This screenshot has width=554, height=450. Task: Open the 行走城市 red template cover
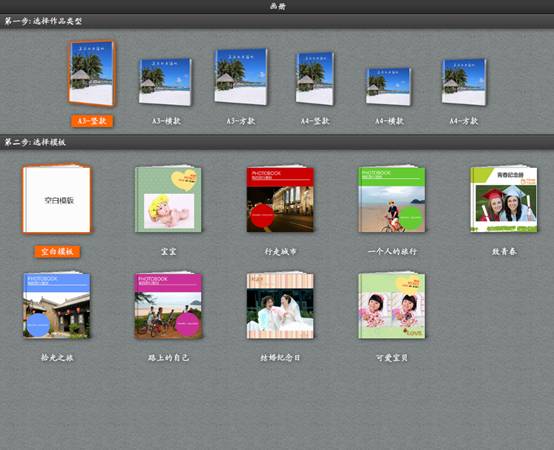coord(280,199)
